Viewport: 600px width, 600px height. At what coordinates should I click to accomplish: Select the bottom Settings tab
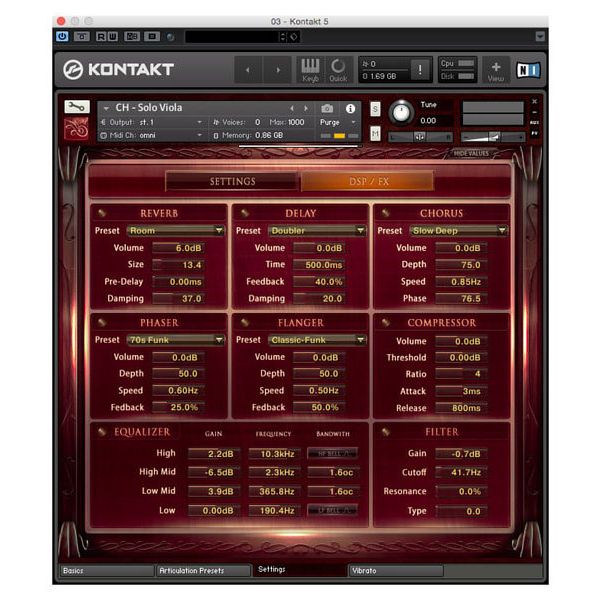[300, 570]
